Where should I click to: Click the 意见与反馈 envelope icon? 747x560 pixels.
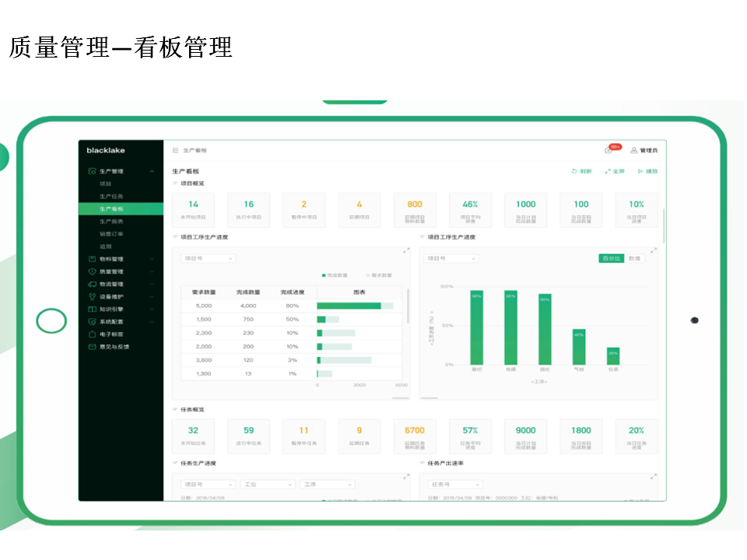(x=92, y=347)
